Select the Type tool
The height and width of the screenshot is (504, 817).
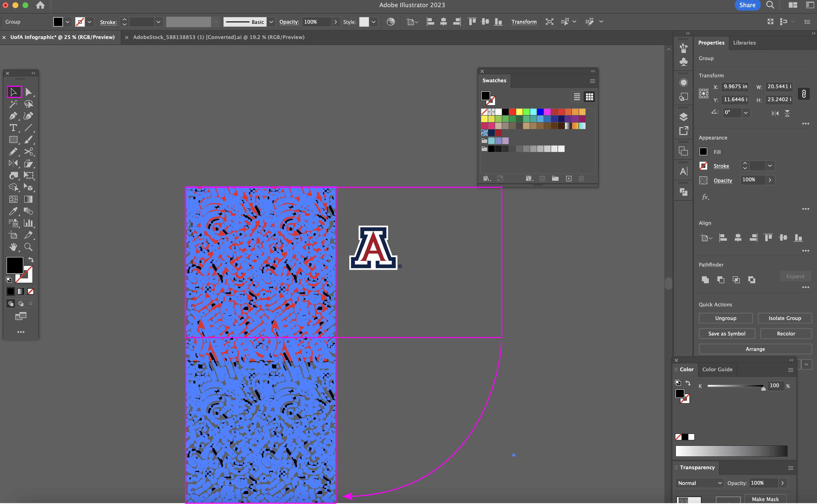point(13,128)
